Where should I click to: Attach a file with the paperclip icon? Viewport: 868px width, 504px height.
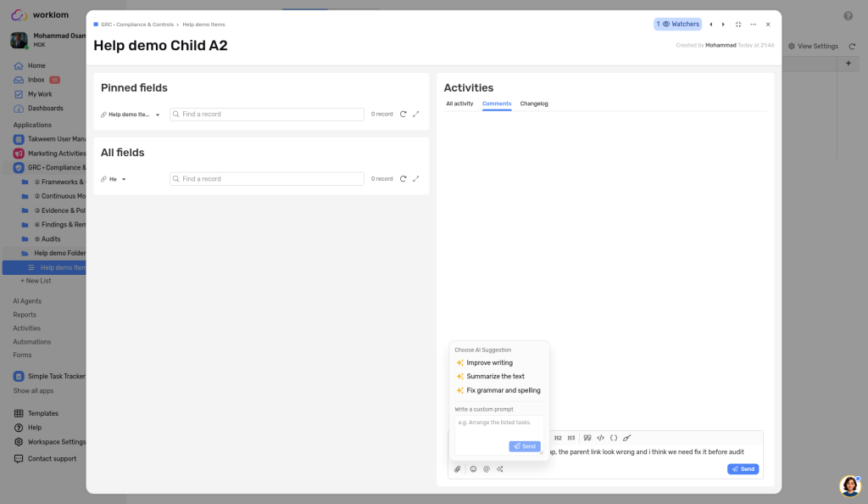tap(457, 469)
